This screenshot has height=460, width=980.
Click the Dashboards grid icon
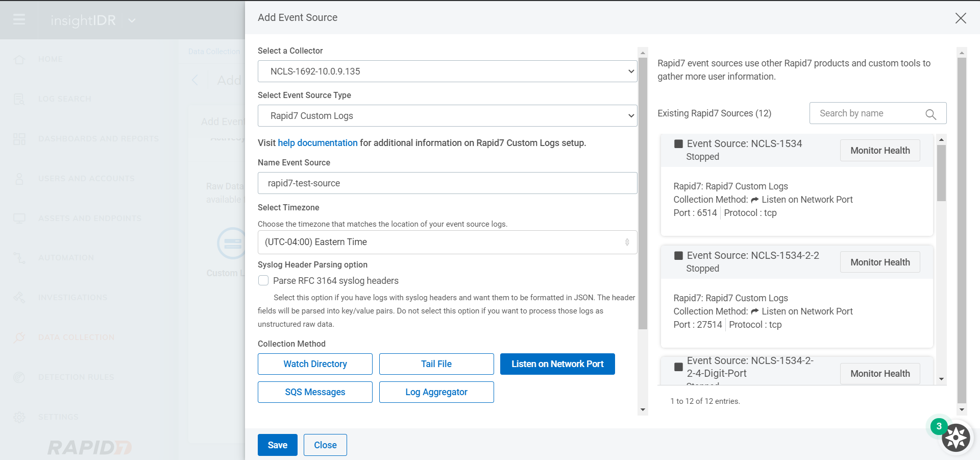coord(19,139)
